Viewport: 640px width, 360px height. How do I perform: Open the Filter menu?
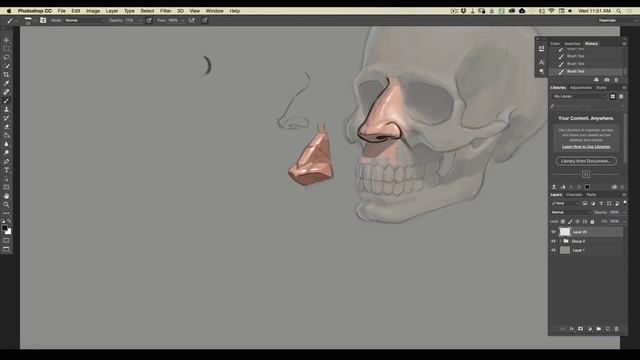165,11
